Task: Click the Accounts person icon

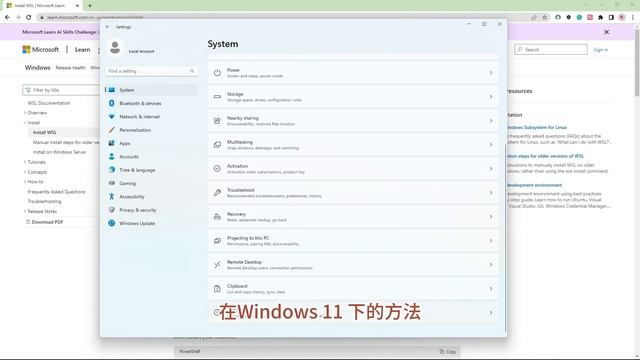Action: tap(111, 156)
